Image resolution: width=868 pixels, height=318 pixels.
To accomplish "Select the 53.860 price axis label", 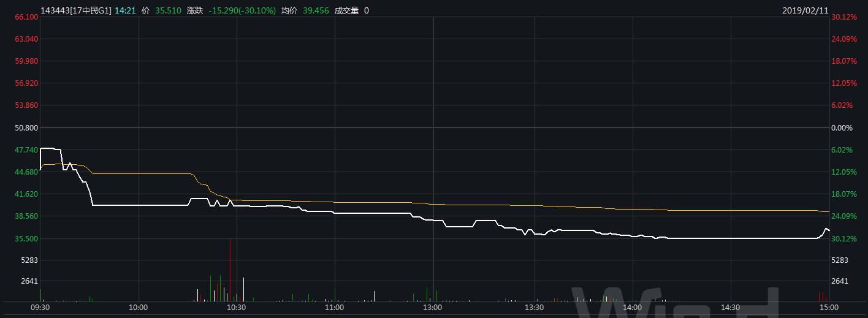I will click(x=26, y=105).
